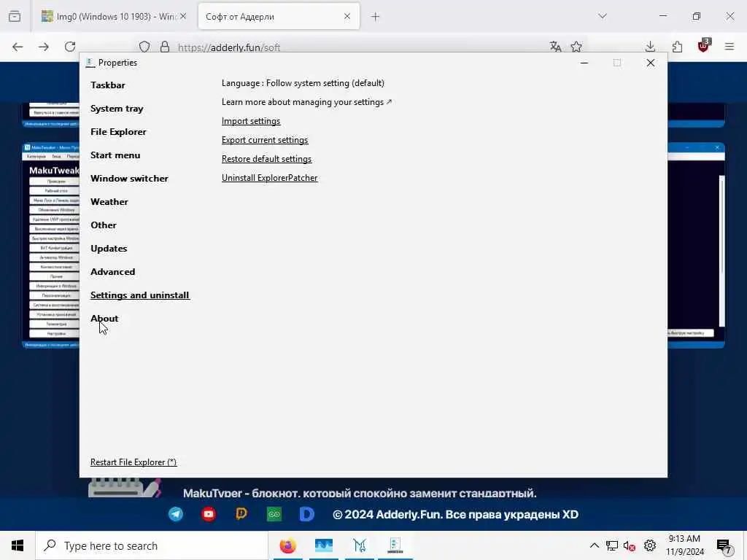Open the Window switcher section
The height and width of the screenshot is (560, 747).
[x=129, y=179]
